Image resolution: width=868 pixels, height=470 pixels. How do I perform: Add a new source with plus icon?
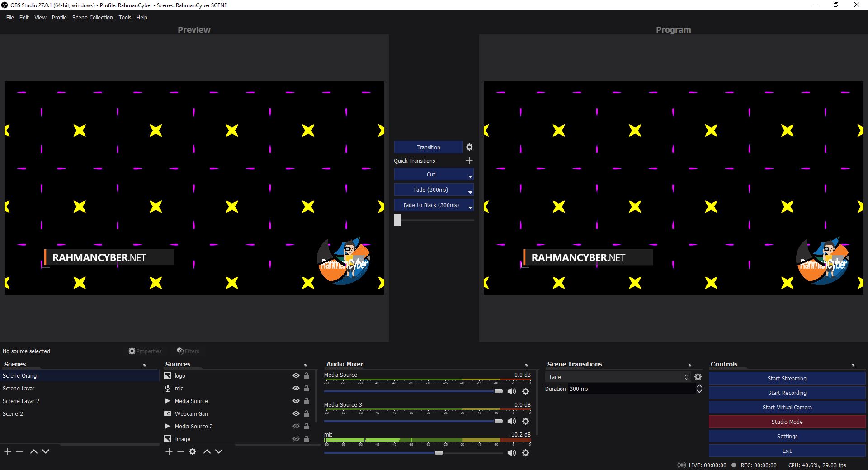169,451
